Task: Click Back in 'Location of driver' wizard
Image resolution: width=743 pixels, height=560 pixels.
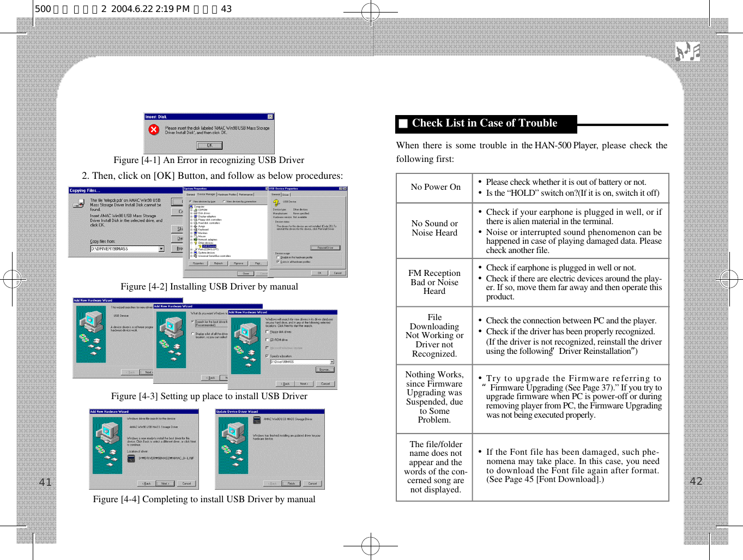Action: (x=147, y=483)
